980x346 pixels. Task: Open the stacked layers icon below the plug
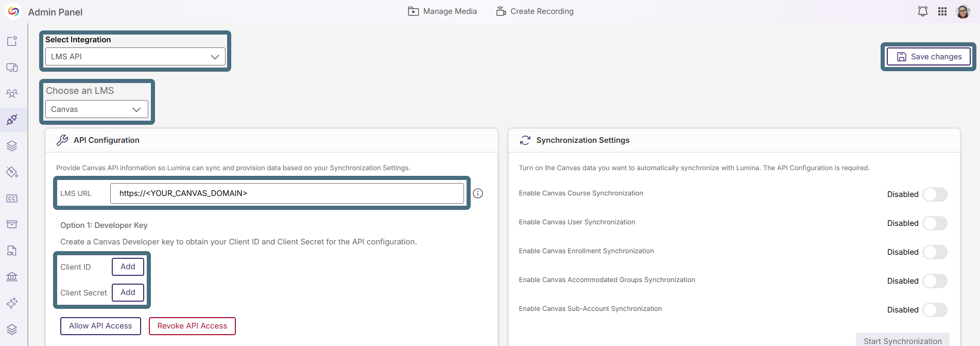click(x=12, y=146)
